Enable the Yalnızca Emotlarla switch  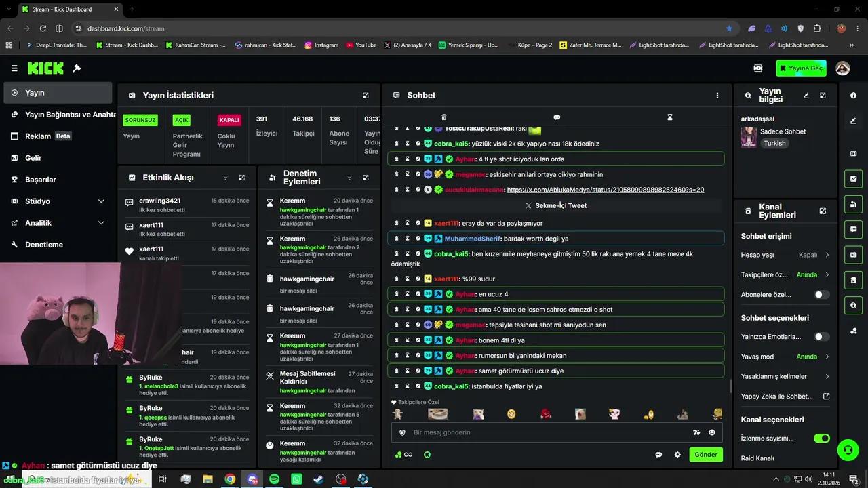pos(821,337)
